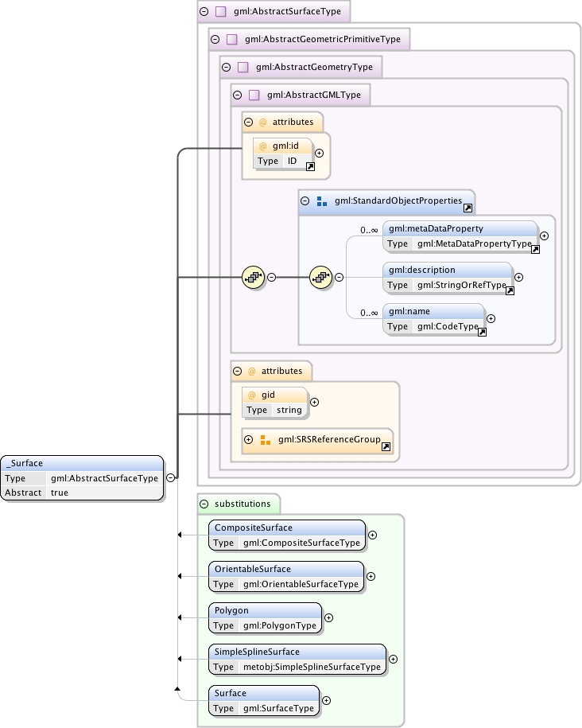The height and width of the screenshot is (728, 582).
Task: Select the gml:description element header
Action: point(448,270)
